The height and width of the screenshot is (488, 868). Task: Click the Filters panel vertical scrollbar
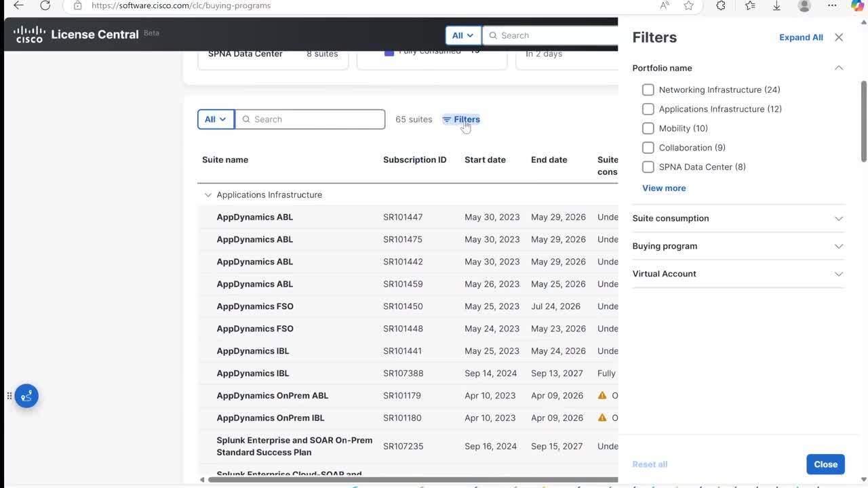pos(864,121)
